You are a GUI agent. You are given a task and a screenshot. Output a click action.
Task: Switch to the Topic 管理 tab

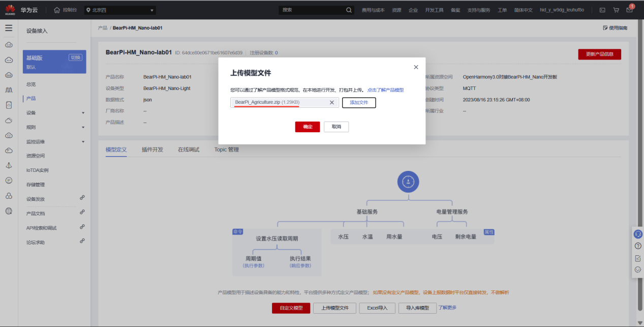coord(226,150)
